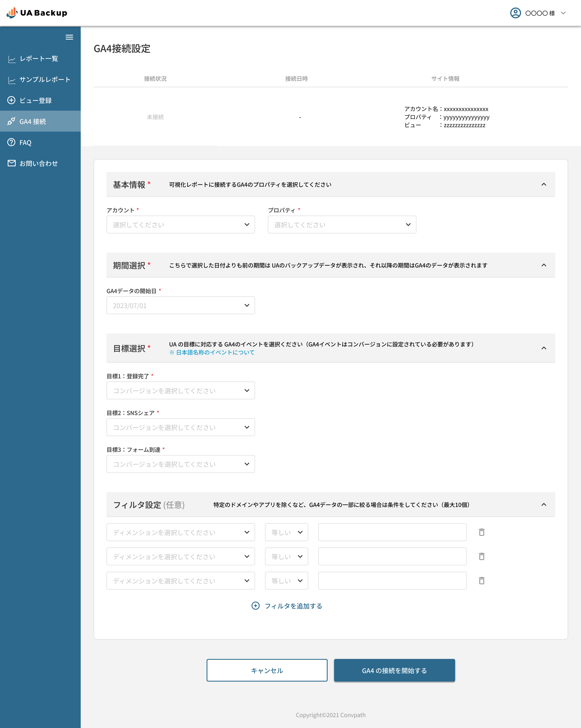Open the アカウント dropdown
581x728 pixels.
click(181, 225)
